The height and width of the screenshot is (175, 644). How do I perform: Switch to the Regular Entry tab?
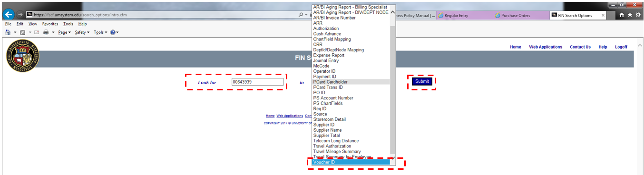tap(464, 15)
